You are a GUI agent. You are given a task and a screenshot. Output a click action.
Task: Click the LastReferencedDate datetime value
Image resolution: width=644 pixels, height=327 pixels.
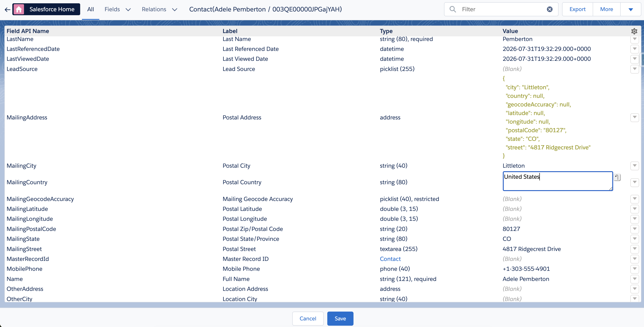tap(547, 49)
